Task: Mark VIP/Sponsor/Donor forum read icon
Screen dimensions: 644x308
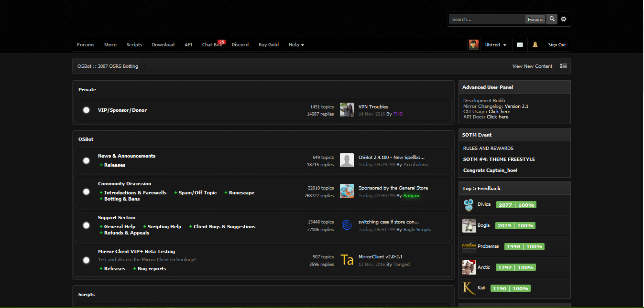Action: [86, 110]
